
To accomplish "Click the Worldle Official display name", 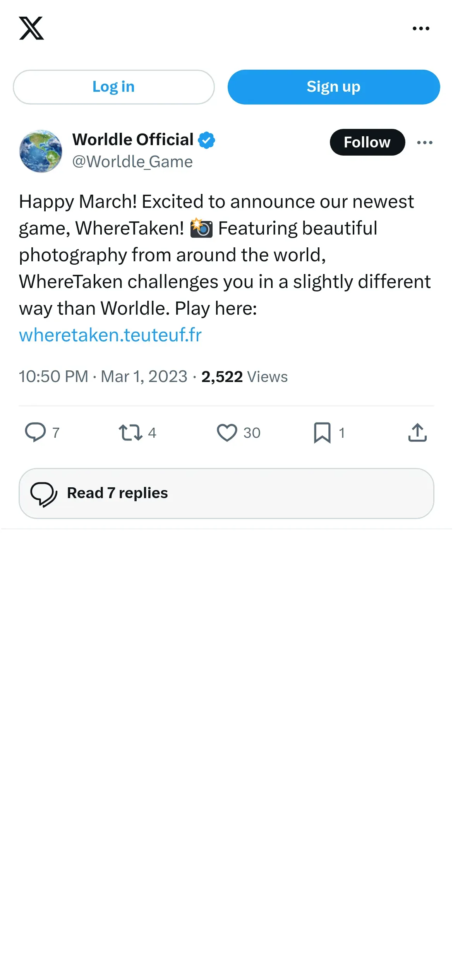I will [x=133, y=140].
